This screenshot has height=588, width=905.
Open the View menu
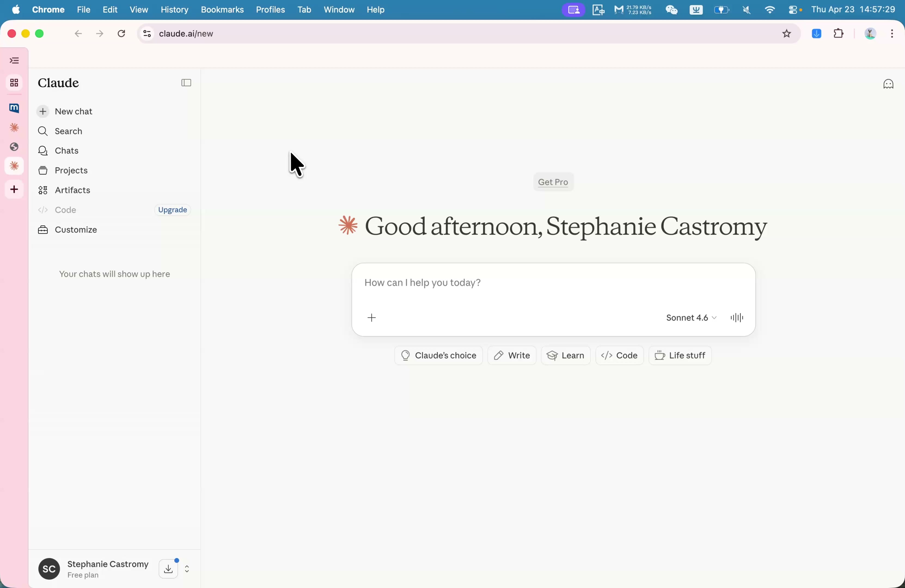[139, 10]
